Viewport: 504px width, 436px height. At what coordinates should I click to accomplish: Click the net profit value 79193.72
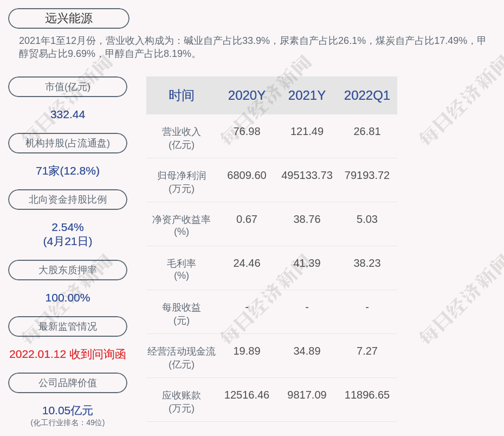point(367,175)
